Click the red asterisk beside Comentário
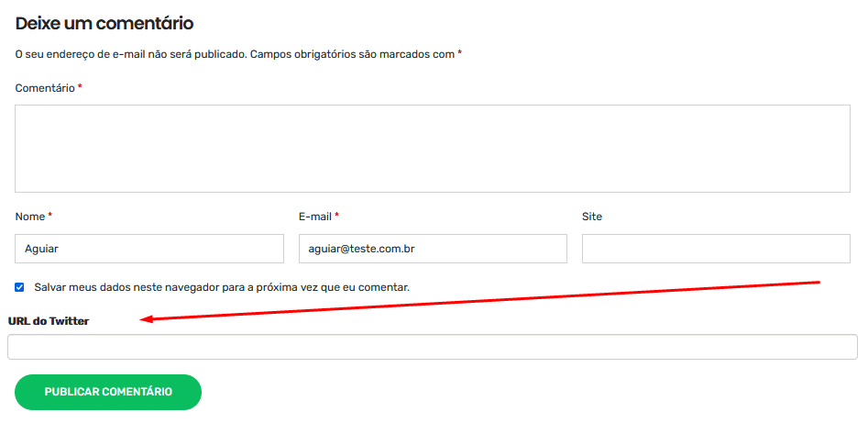The width and height of the screenshot is (868, 423). coord(80,87)
